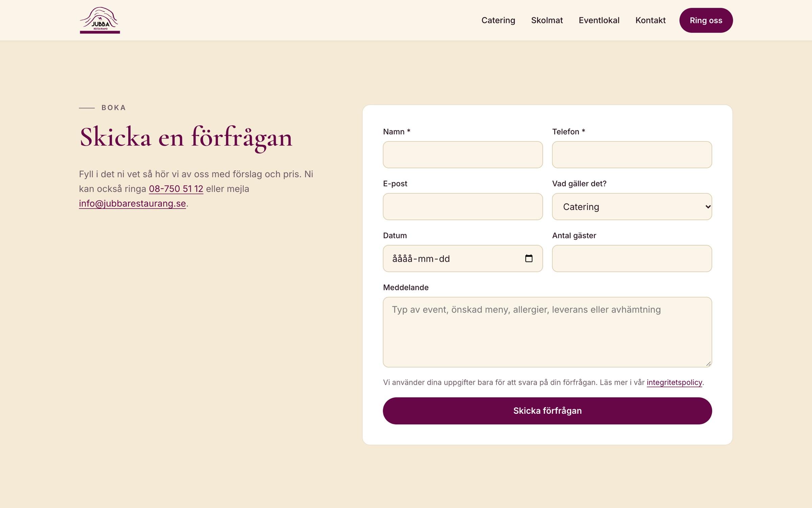Click the 'Skicka en förfrågan' heading

click(x=186, y=137)
